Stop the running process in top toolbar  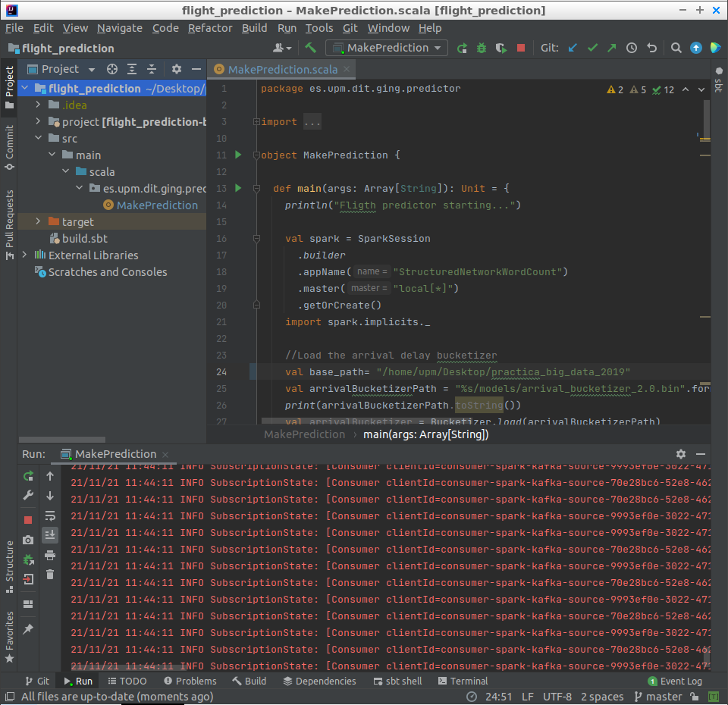coord(521,48)
